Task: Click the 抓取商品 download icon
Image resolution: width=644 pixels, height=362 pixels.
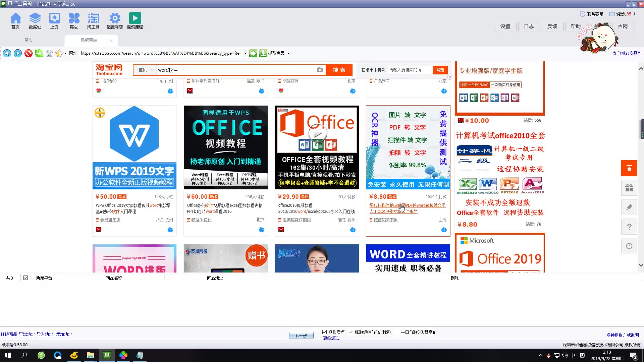Action: [x=263, y=53]
